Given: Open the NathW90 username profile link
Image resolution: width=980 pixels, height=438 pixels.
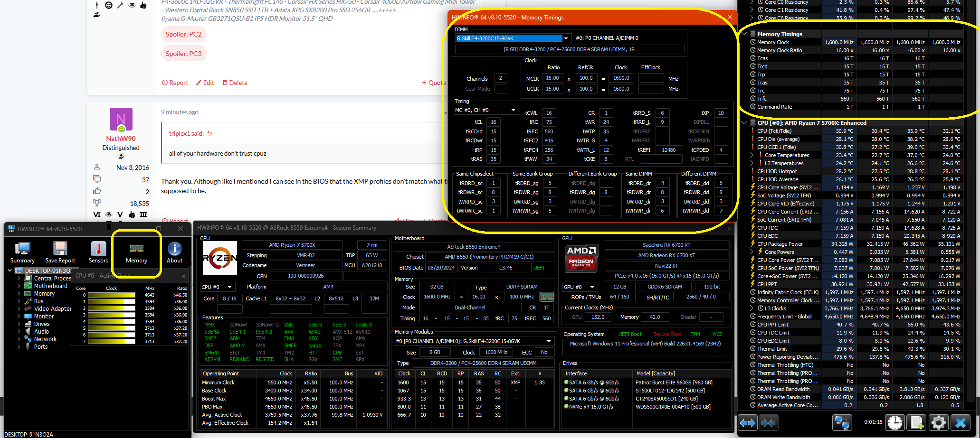Looking at the screenshot, I should click(x=121, y=139).
